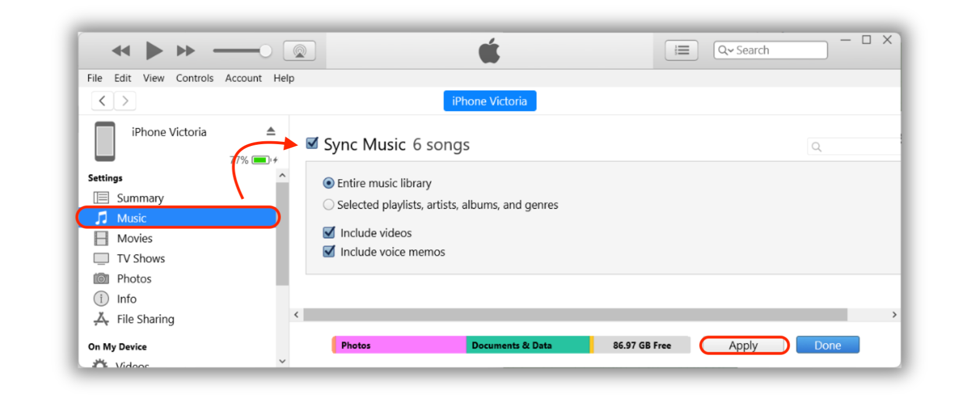Click Documents & Data storage segment
The width and height of the screenshot is (980, 400).
[x=528, y=345]
